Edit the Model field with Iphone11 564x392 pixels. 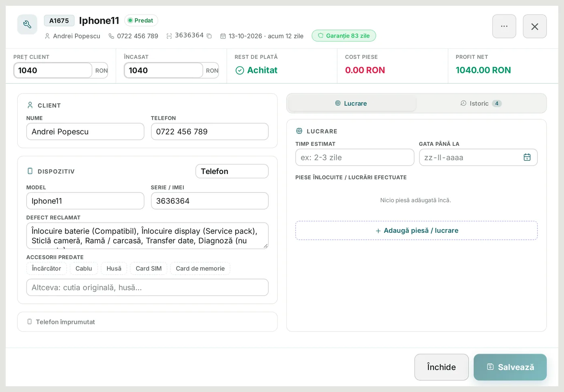(x=85, y=201)
